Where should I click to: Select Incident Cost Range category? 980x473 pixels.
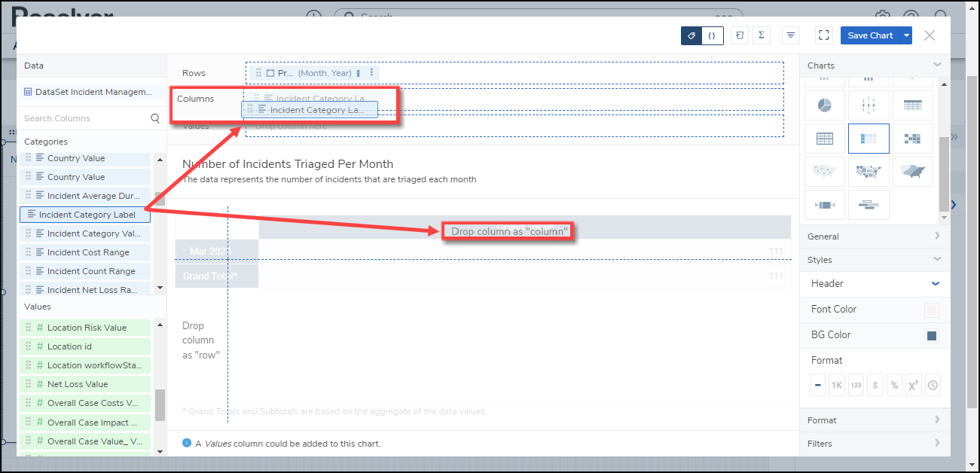pyautogui.click(x=85, y=252)
